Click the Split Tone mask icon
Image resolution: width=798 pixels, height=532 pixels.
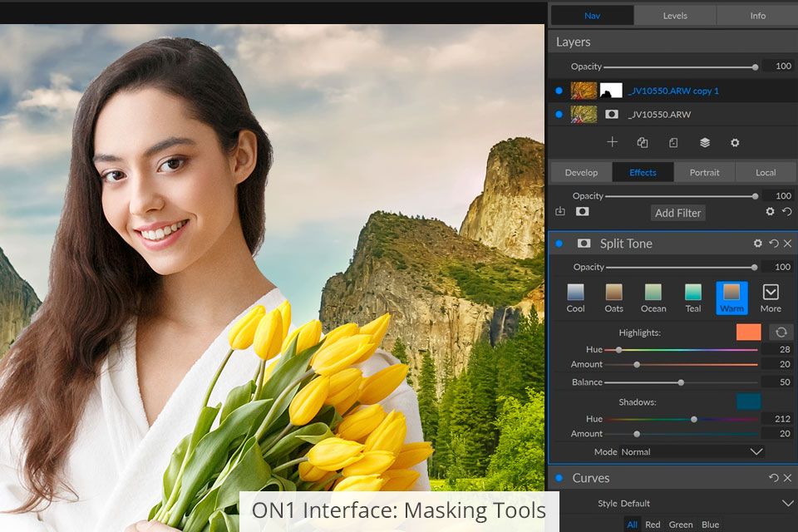(x=584, y=244)
